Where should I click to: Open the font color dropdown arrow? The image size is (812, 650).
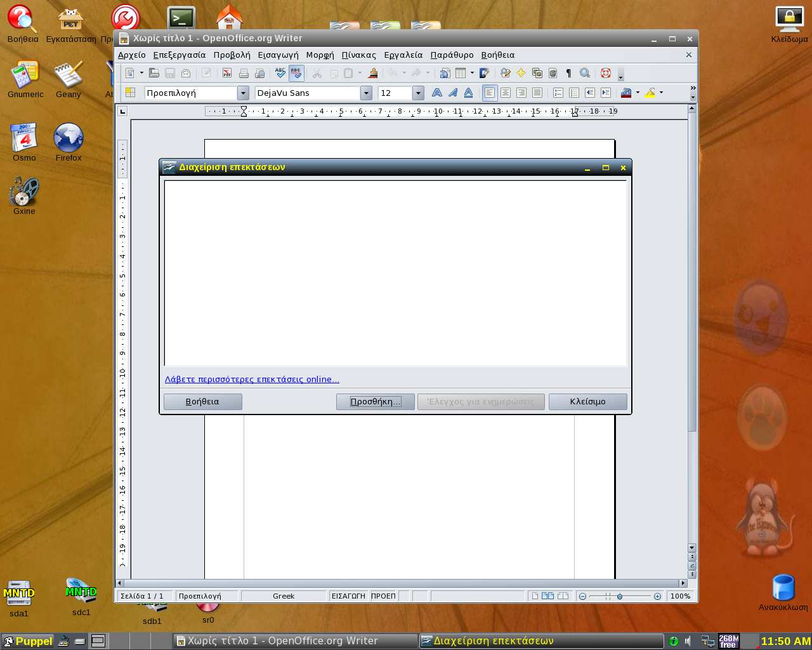point(638,93)
